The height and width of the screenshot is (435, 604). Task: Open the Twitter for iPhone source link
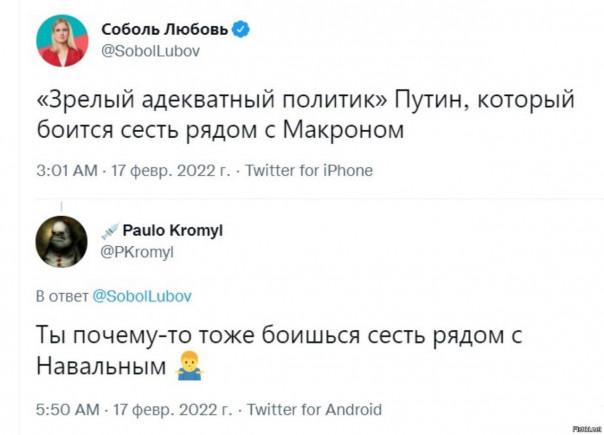pos(308,171)
